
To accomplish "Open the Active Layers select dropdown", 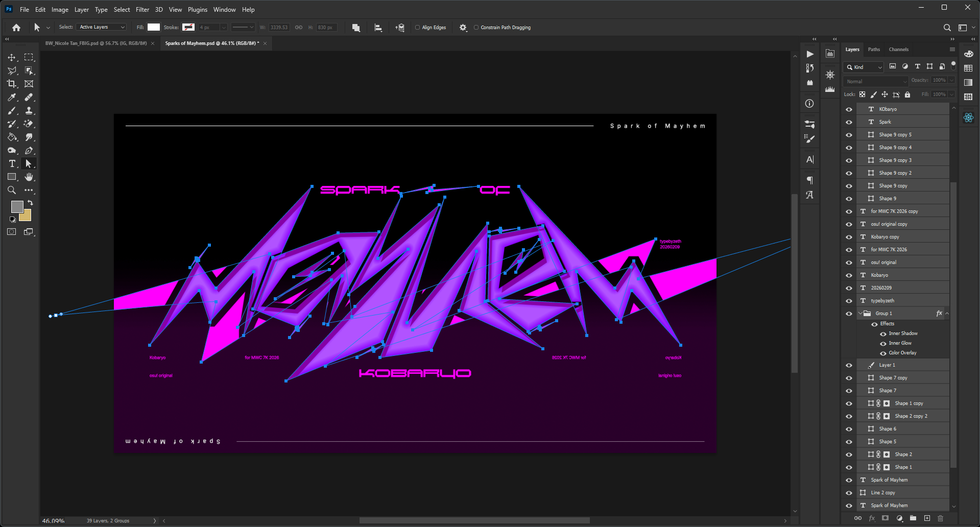I will pos(102,27).
